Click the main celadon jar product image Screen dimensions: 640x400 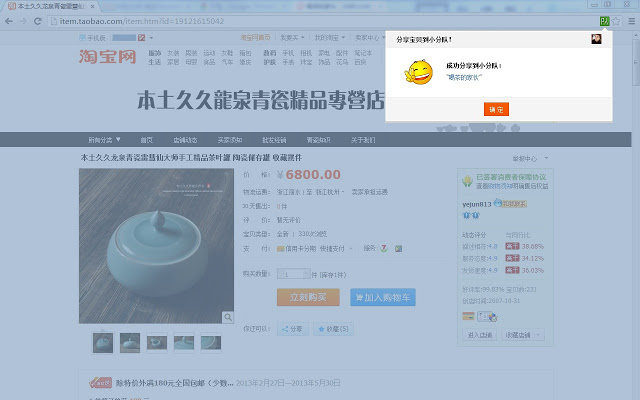156,246
